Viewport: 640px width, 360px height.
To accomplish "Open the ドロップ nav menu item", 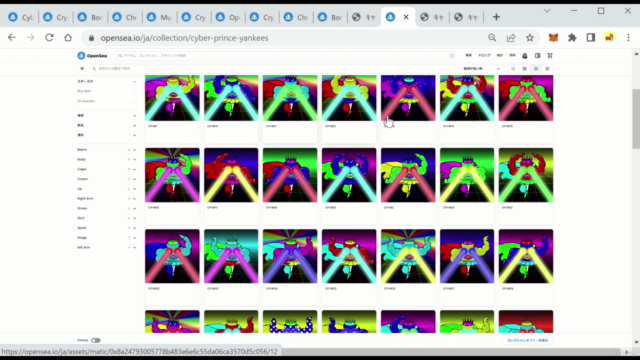I will (x=484, y=56).
